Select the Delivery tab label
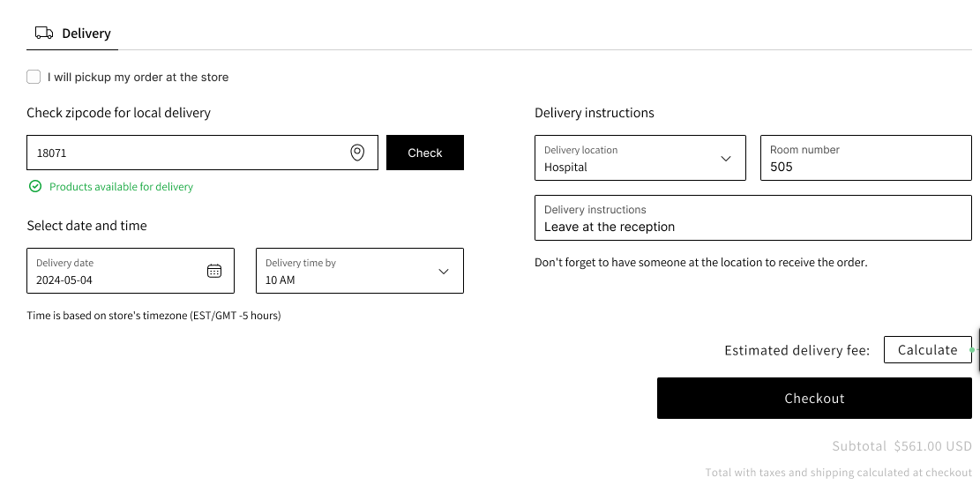Screen dimensions: 980x500 (x=86, y=34)
